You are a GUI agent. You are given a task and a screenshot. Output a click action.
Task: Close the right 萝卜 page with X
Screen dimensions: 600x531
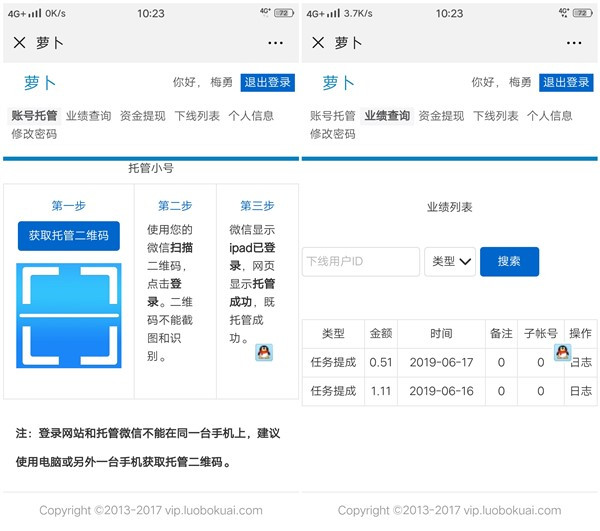click(x=318, y=42)
